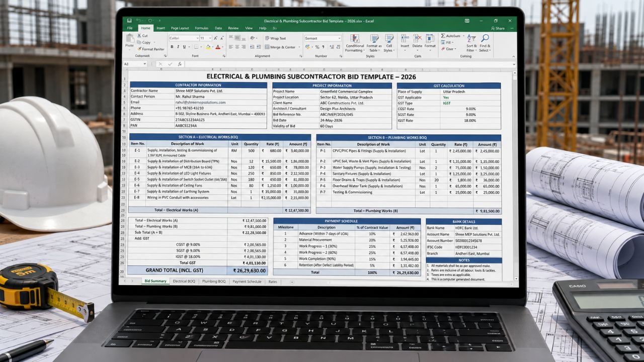644x362 pixels.
Task: Open Find & Select menu
Action: click(x=485, y=43)
